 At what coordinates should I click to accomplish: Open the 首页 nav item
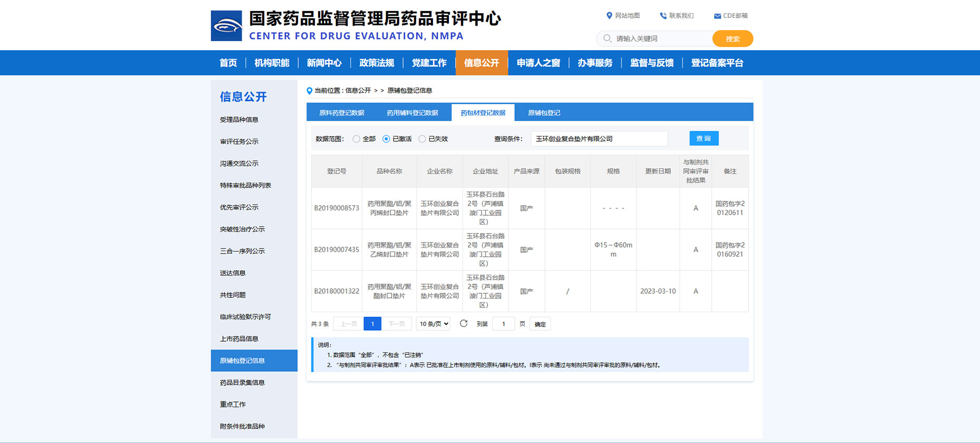(x=228, y=63)
